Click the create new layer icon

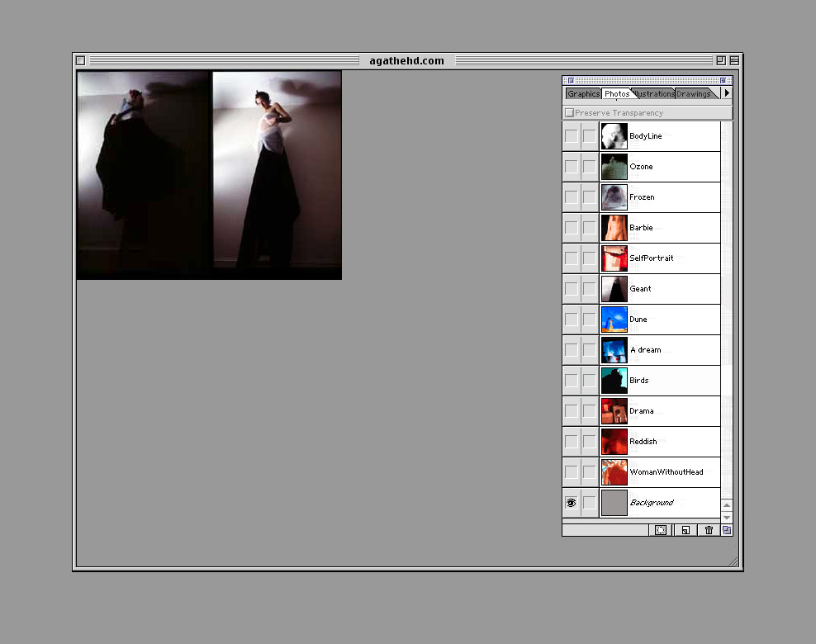686,530
